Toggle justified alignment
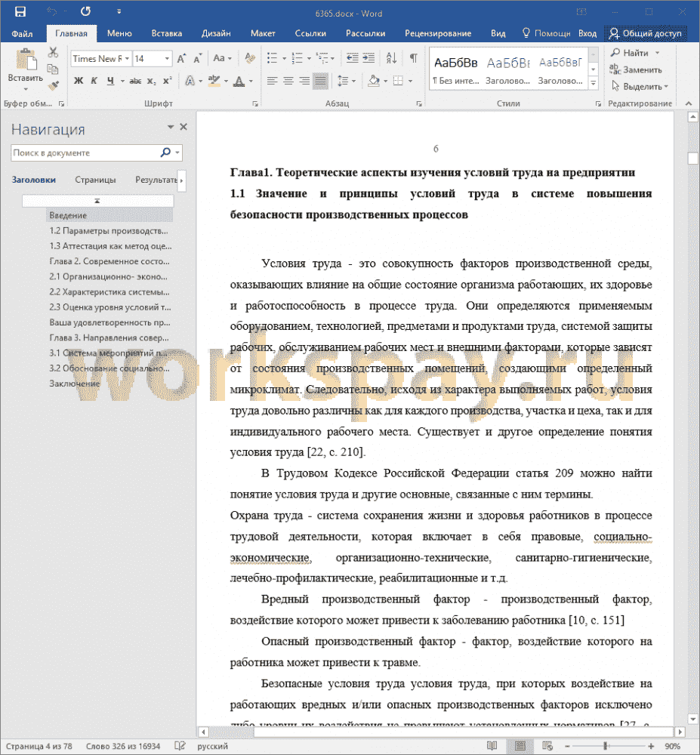The width and height of the screenshot is (700, 755). (x=320, y=81)
